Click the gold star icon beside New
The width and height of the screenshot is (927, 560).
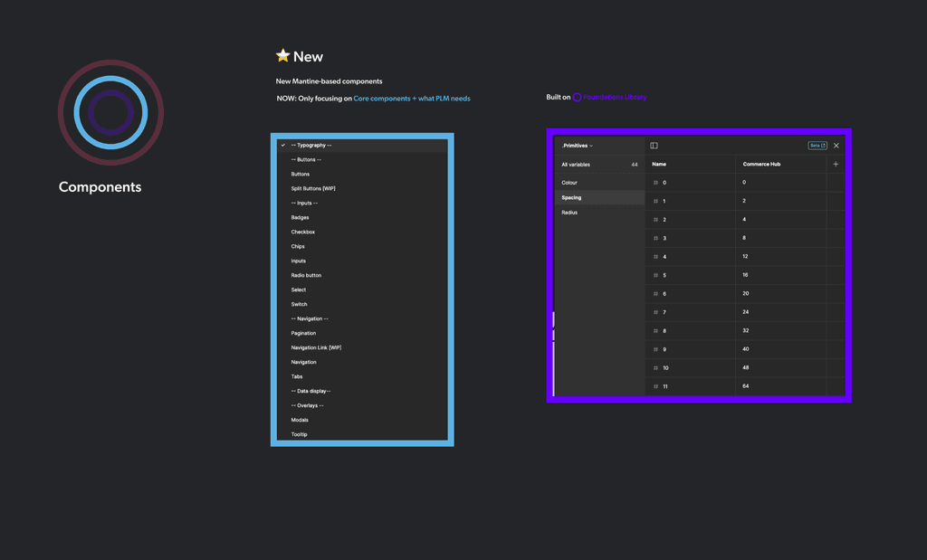click(283, 55)
